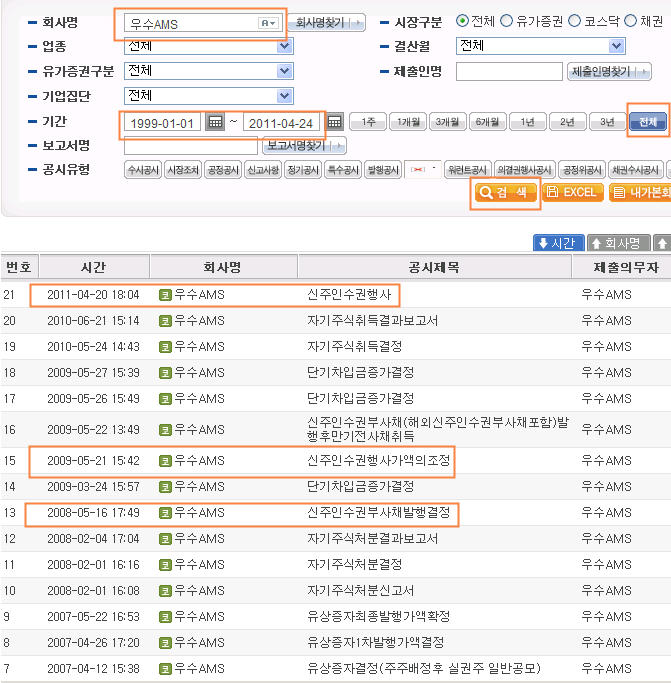
Task: Click the green market icon in row 19
Action: pyautogui.click(x=165, y=347)
